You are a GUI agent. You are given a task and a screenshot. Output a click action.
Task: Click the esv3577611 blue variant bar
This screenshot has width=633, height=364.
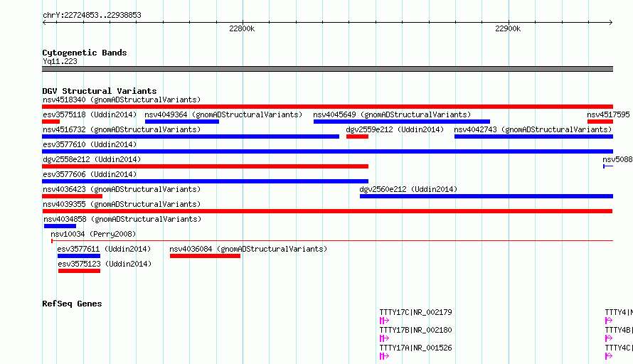79,256
